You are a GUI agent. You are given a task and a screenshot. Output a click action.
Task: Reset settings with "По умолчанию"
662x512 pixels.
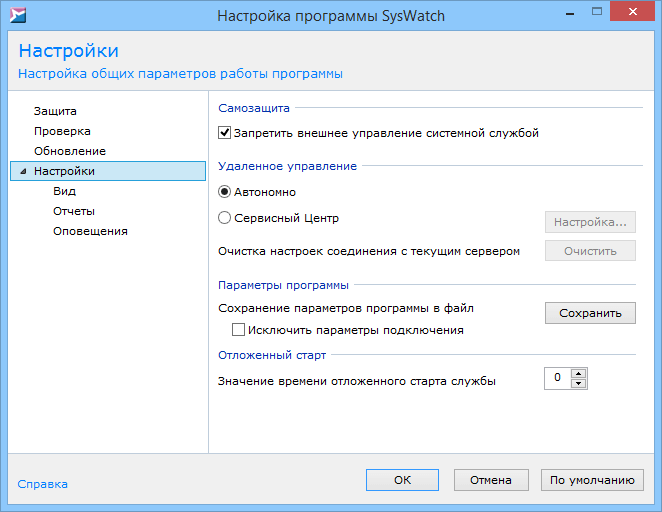click(x=591, y=480)
